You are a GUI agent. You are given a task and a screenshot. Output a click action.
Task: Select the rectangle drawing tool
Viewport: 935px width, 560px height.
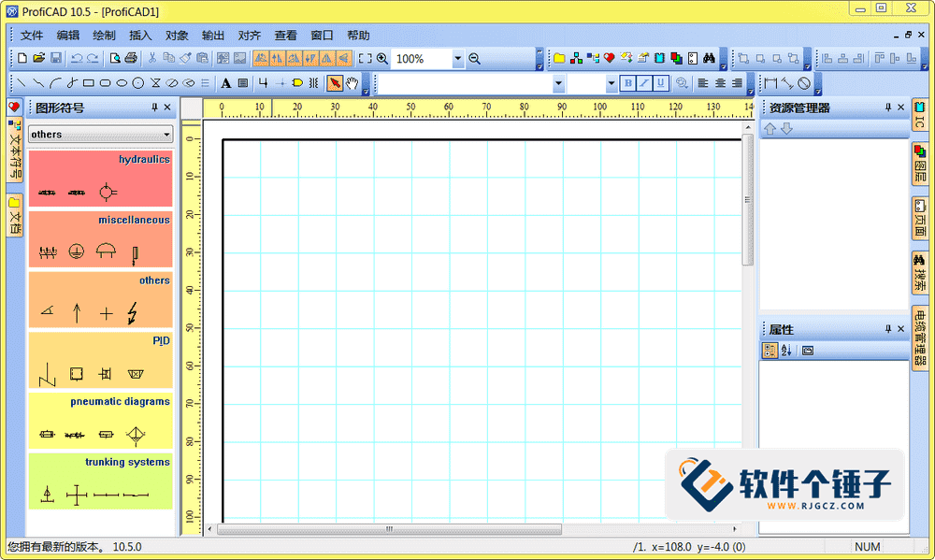pyautogui.click(x=88, y=82)
